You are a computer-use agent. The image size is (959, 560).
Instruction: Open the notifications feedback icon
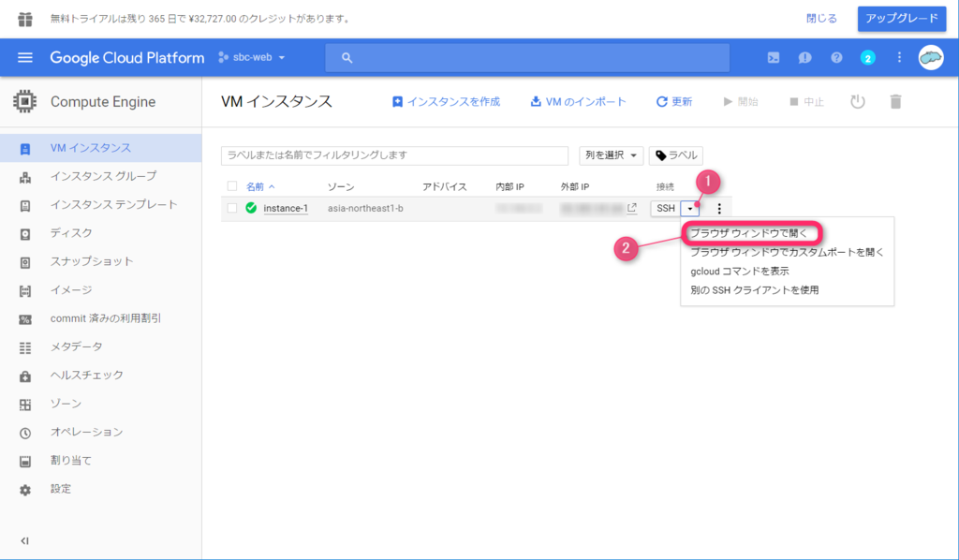pyautogui.click(x=804, y=57)
